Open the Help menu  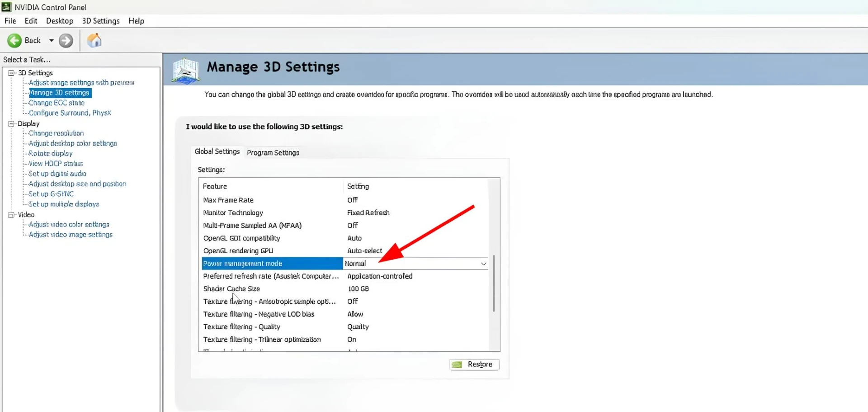pyautogui.click(x=136, y=21)
